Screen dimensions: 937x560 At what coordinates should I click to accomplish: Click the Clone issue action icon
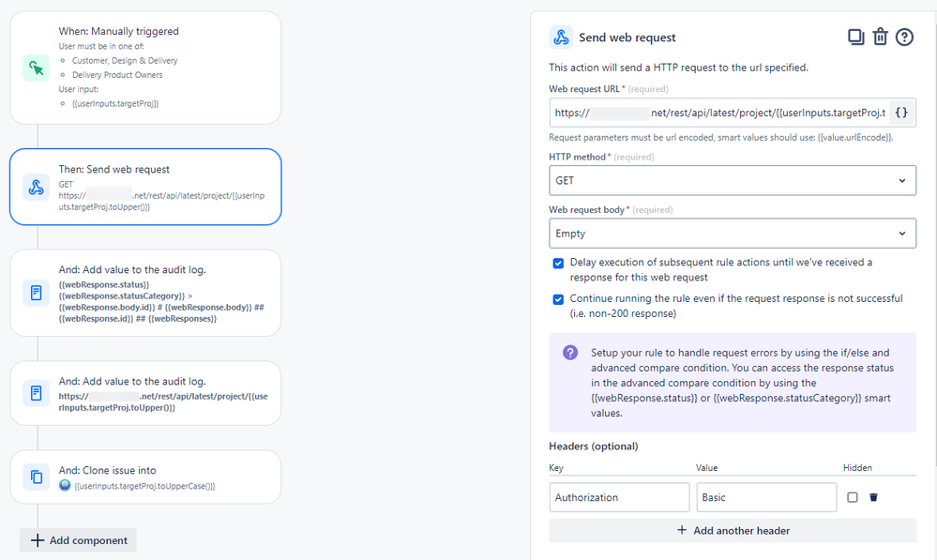tap(37, 477)
